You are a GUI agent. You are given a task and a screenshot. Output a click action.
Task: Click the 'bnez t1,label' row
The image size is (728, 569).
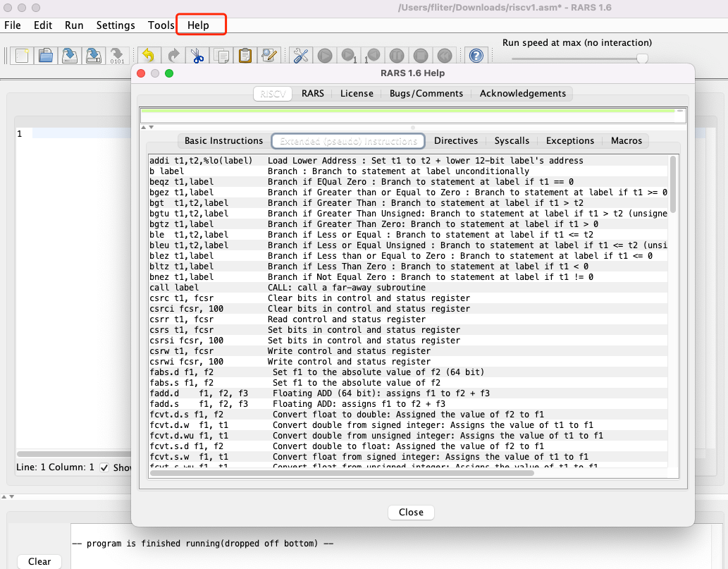click(408, 277)
